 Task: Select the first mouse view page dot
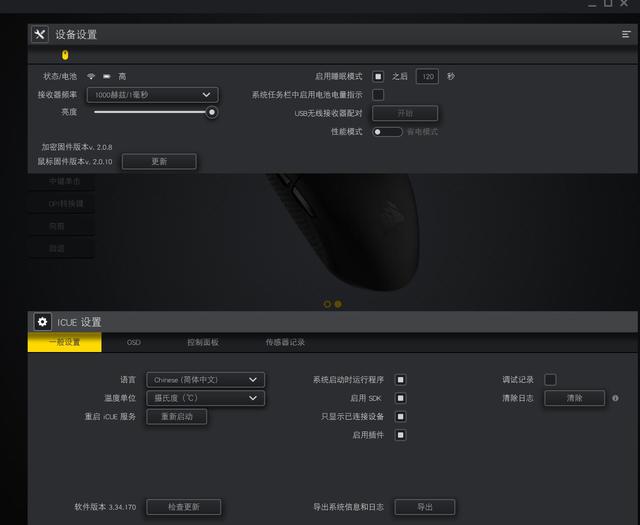[x=327, y=304]
